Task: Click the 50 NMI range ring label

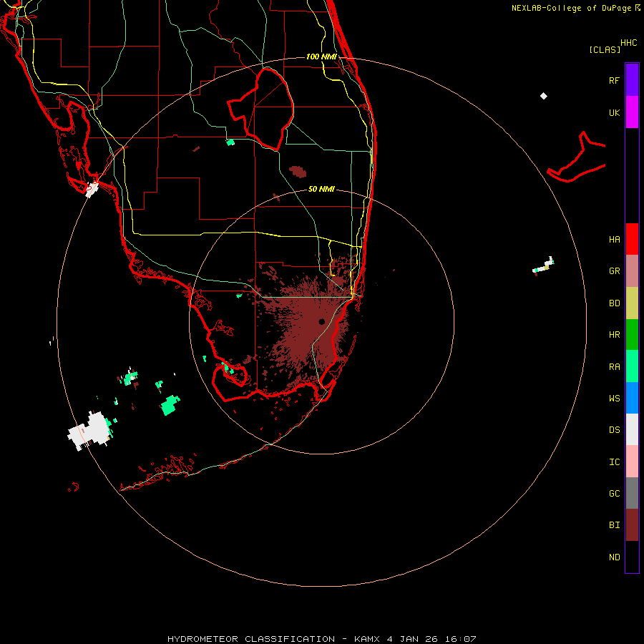Action: (321, 189)
